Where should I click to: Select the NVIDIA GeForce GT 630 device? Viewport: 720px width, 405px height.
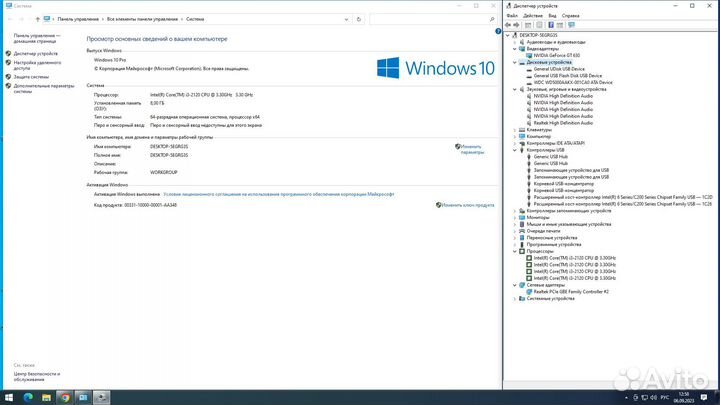[557, 55]
